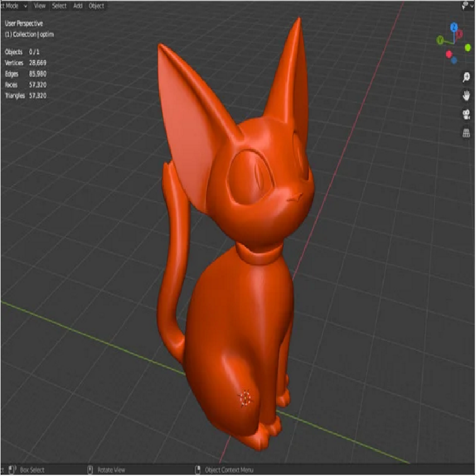Click the Box Select status bar hint
This screenshot has height=476, width=476.
32,470
